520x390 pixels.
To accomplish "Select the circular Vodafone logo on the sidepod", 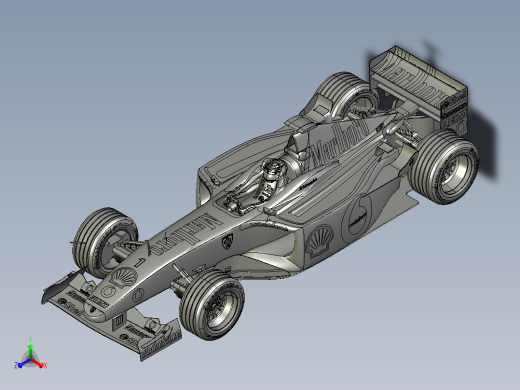I will 357,218.
